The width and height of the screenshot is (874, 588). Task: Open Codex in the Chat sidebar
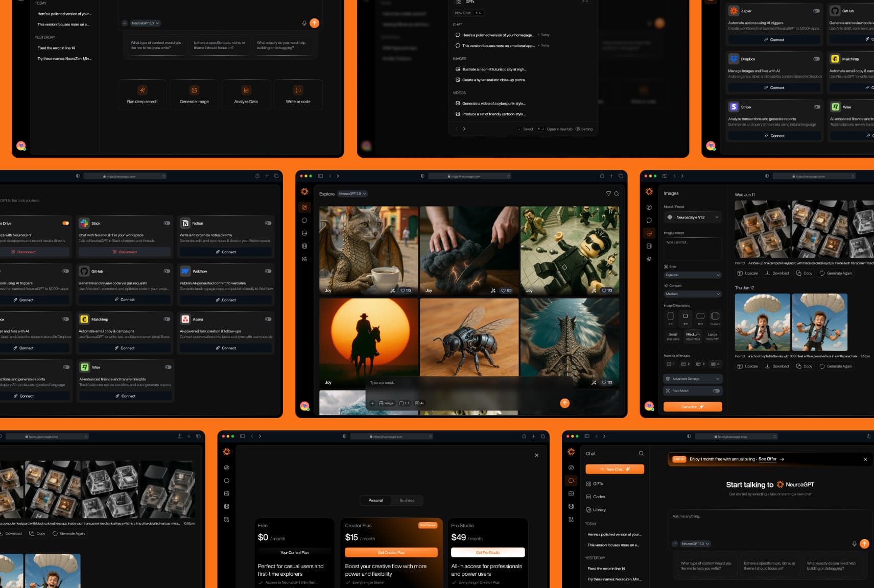(599, 497)
